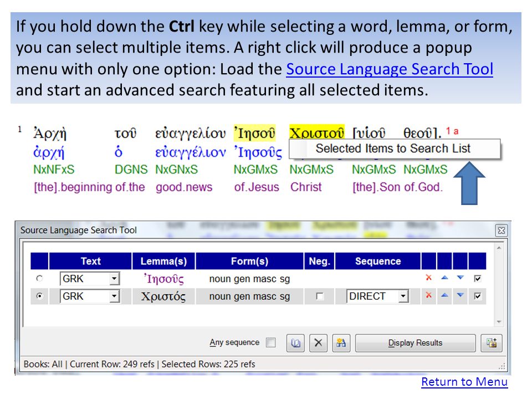532x399 pixels.
Task: Toggle the enabled checkbox for Χριστός row
Action: [x=477, y=296]
